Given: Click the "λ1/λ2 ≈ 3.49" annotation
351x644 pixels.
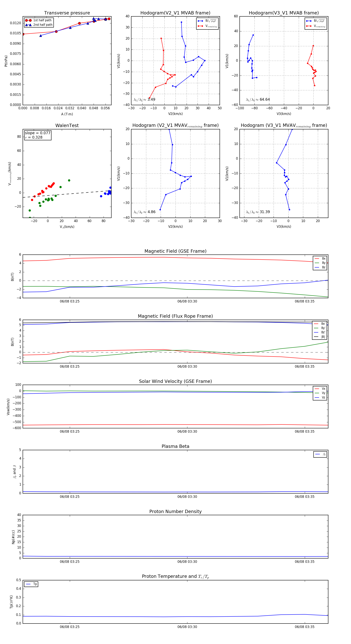Looking at the screenshot, I should (144, 100).
